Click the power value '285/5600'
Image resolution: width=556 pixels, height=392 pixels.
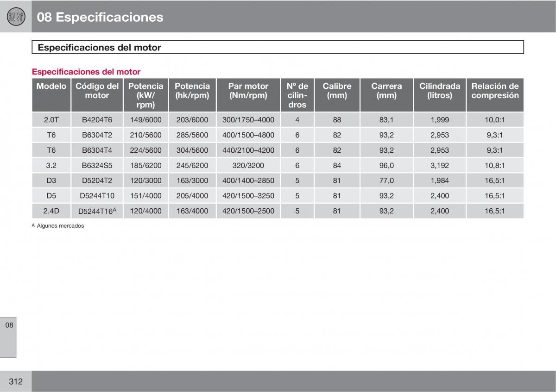point(192,135)
